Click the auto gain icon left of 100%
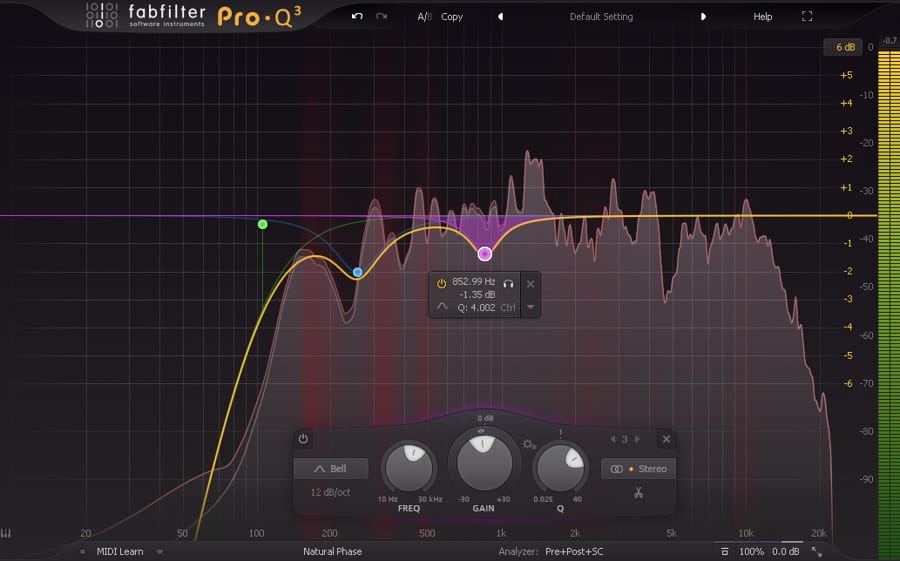The width and height of the screenshot is (900, 561). (x=724, y=552)
